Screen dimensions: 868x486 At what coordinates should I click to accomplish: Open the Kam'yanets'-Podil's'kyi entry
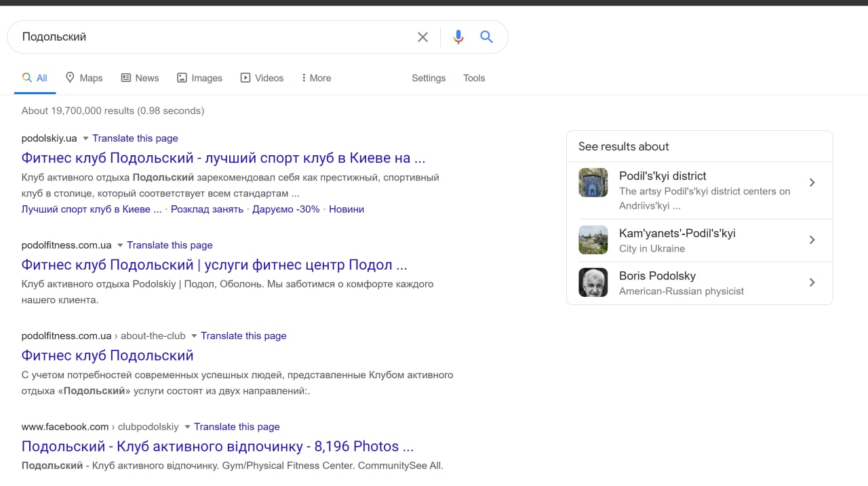(x=699, y=241)
